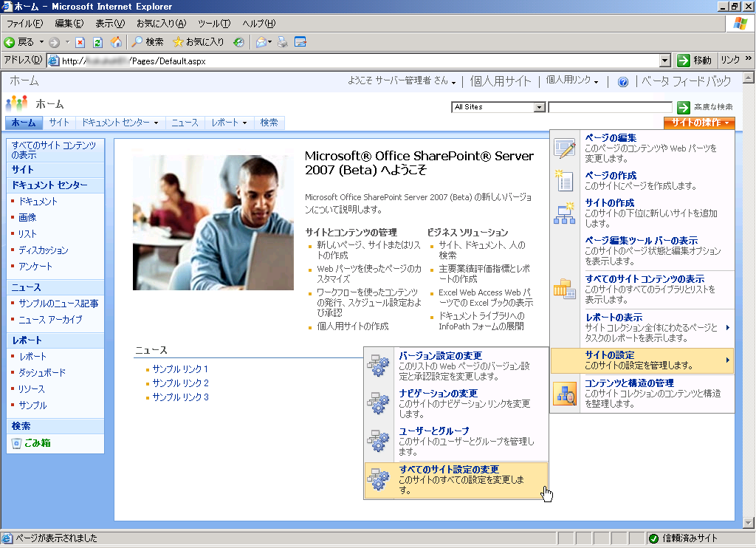Click the Create Page (ページの作成) icon
This screenshot has height=548, width=756.
point(565,180)
